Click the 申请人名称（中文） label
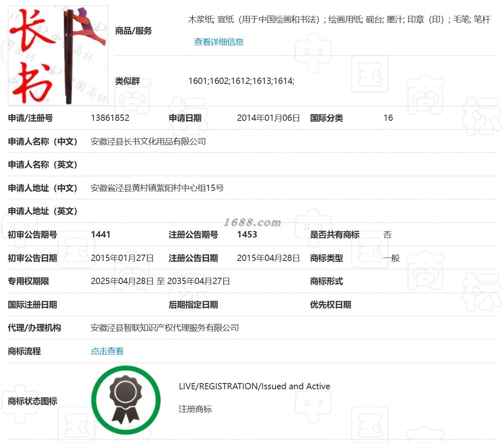 43,141
